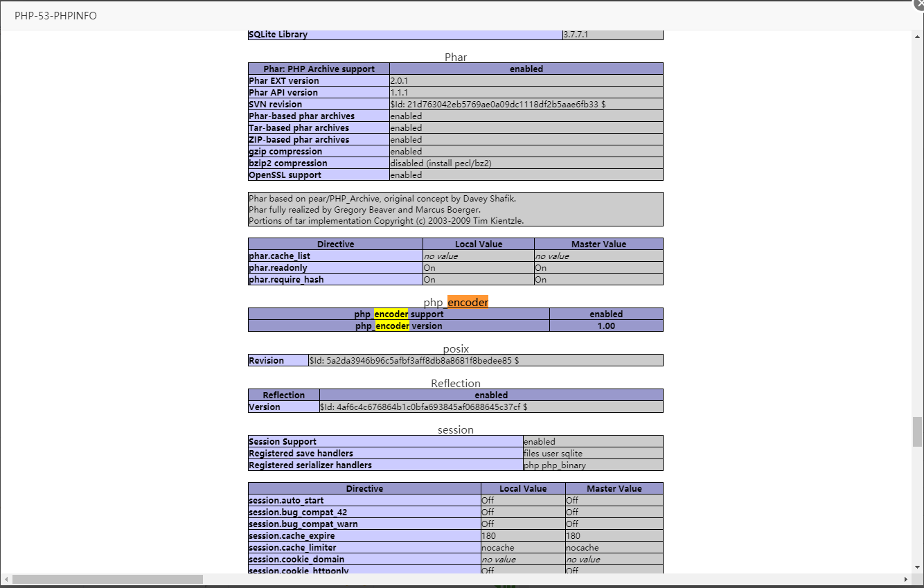Viewport: 924px width, 588px height.
Task: Click the phar.require_hash master value On
Action: 540,279
